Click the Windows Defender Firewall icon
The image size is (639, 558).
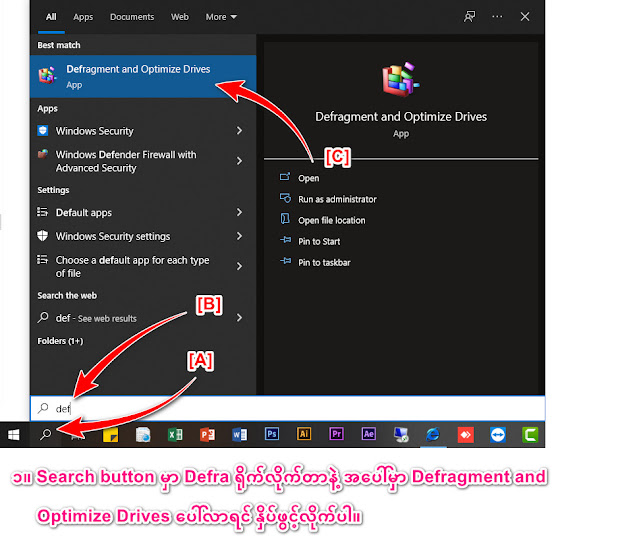(43, 154)
